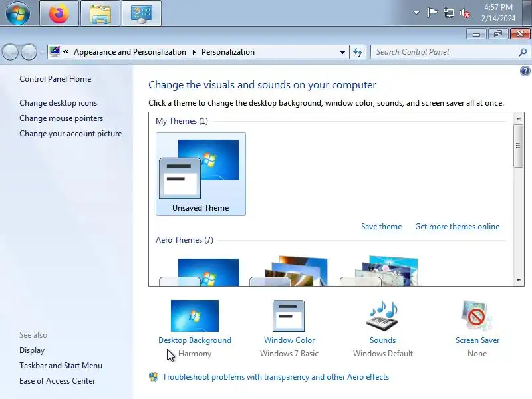Launch Firefox from the taskbar
The height and width of the screenshot is (399, 532).
pyautogui.click(x=59, y=13)
